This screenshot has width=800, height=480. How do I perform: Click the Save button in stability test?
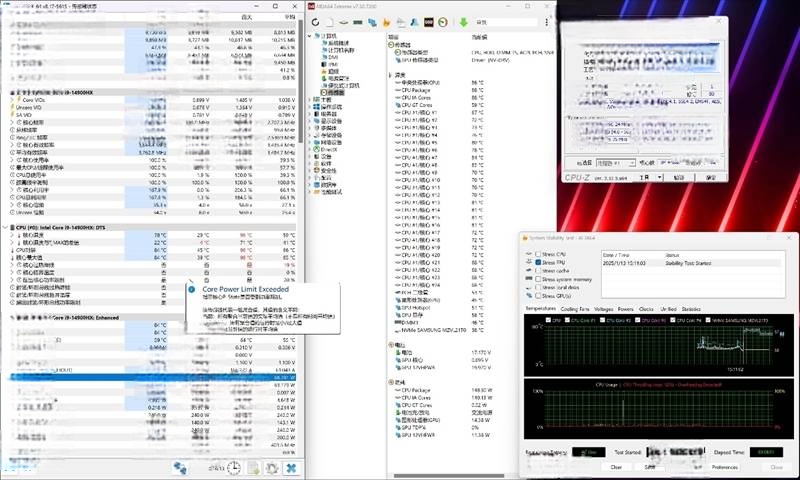click(649, 467)
